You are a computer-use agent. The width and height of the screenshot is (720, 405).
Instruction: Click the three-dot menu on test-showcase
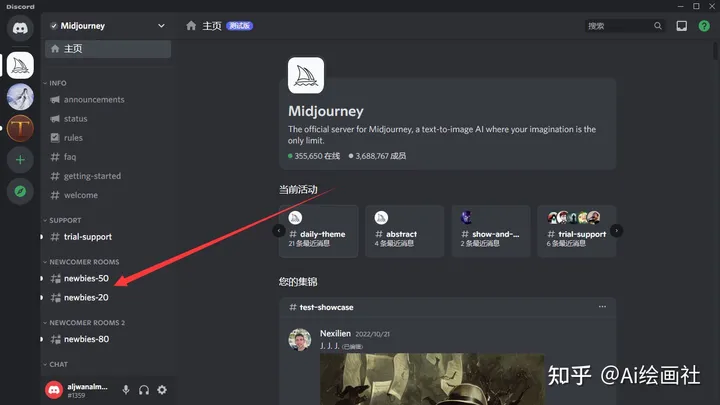pyautogui.click(x=602, y=307)
